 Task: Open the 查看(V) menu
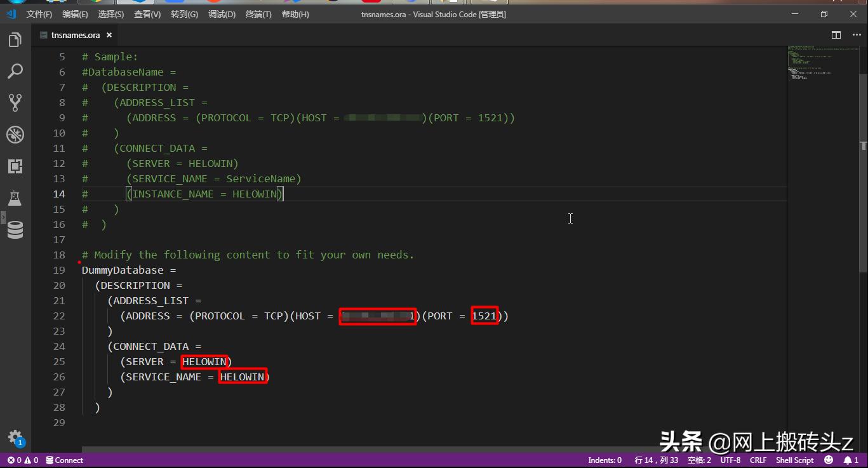point(147,13)
